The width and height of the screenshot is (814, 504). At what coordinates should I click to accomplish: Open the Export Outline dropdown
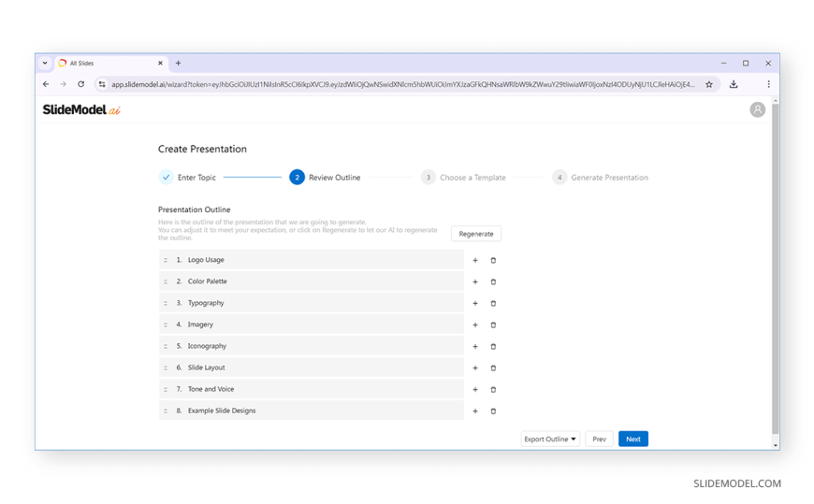pyautogui.click(x=549, y=439)
